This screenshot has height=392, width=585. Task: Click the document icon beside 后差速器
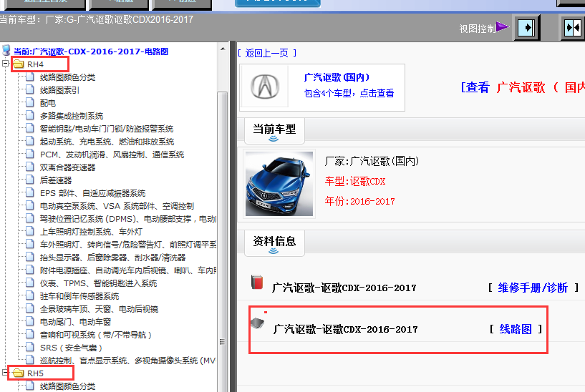click(x=30, y=180)
